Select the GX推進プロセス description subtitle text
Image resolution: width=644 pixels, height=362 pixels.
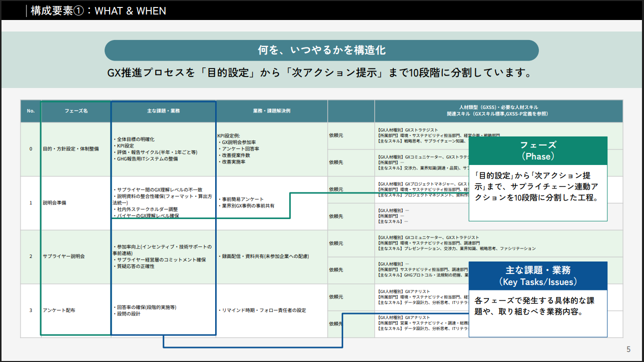(x=319, y=73)
